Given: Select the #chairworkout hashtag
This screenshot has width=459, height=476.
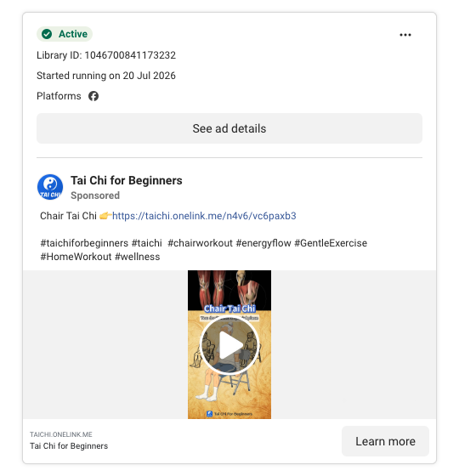Looking at the screenshot, I should (200, 243).
